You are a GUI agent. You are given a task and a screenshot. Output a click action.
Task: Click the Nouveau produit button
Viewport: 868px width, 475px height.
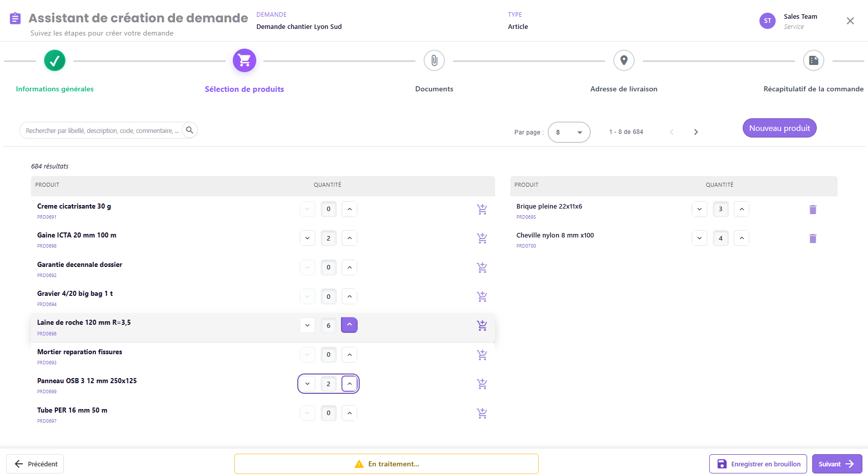click(x=780, y=128)
